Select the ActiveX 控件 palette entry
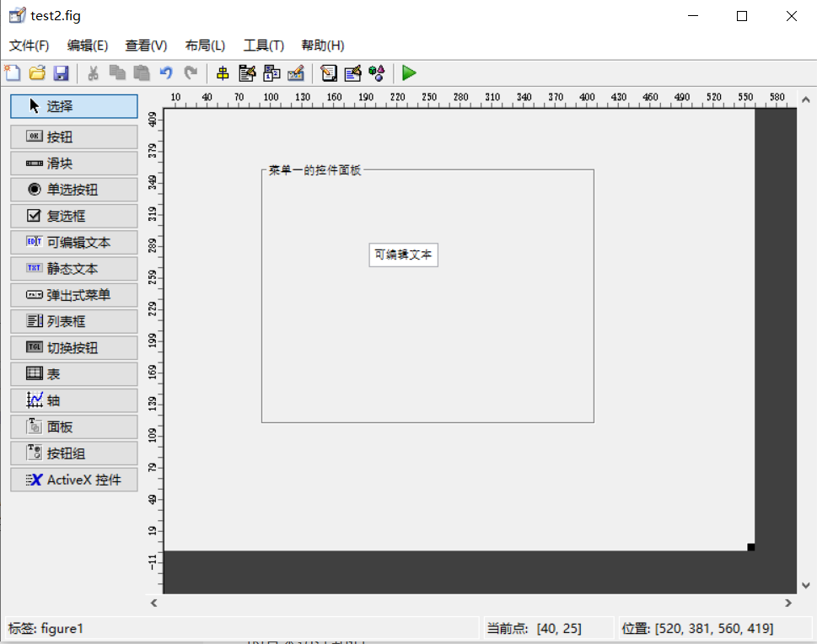Image resolution: width=817 pixels, height=644 pixels. pyautogui.click(x=73, y=480)
